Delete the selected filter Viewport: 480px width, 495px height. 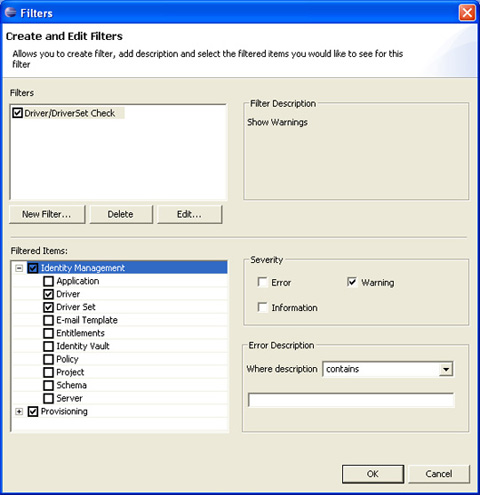121,214
